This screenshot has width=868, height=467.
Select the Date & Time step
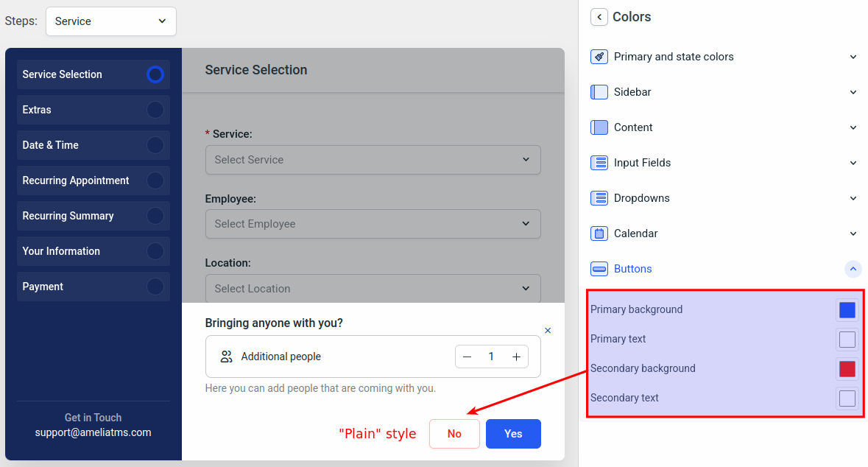pyautogui.click(x=93, y=145)
